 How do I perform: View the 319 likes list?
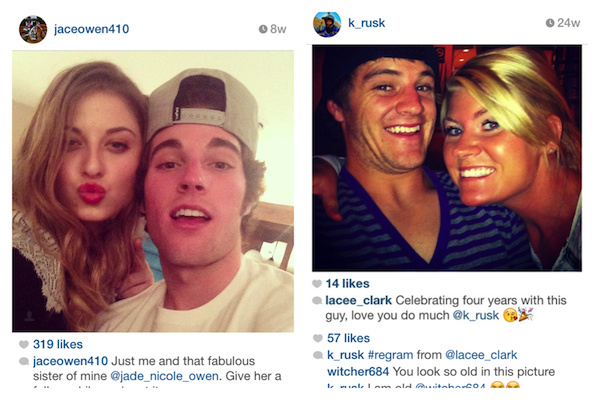58,345
